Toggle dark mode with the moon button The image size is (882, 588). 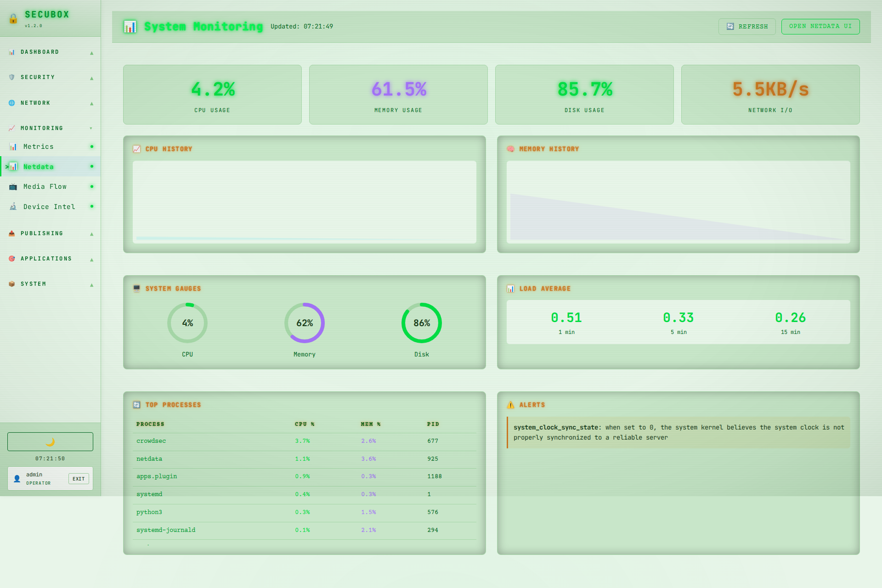[x=50, y=441]
